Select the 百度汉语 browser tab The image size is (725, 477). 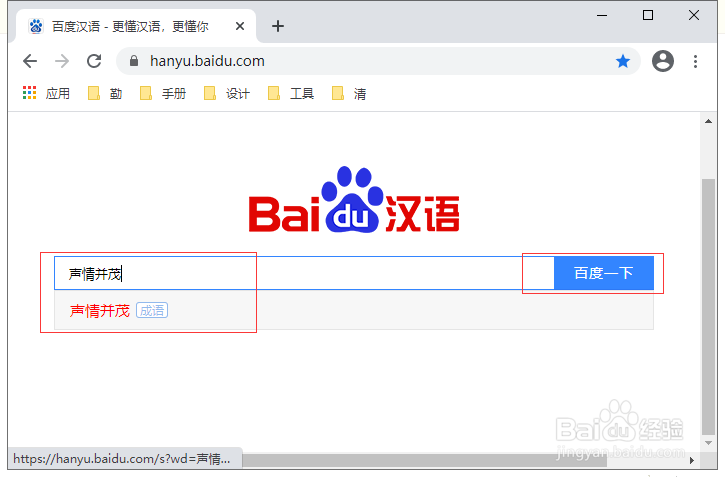(135, 26)
